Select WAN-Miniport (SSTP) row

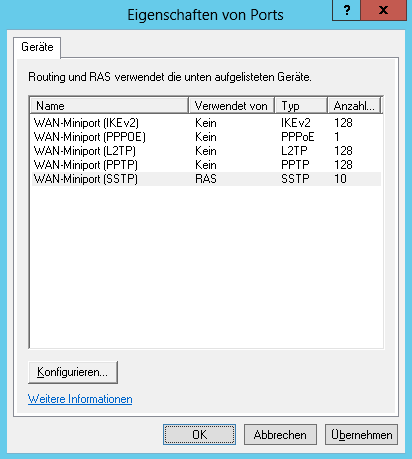(206, 179)
